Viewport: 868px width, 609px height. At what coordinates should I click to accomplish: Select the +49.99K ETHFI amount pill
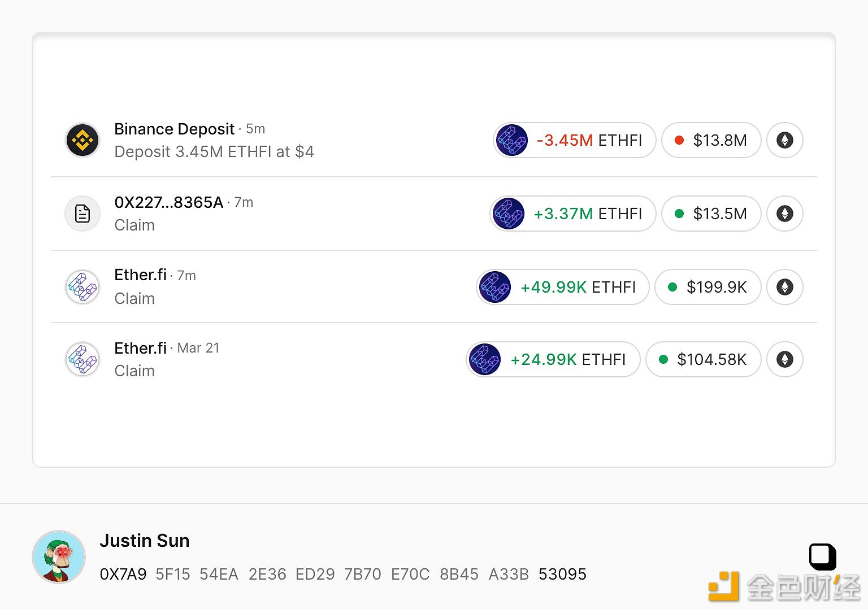(563, 287)
